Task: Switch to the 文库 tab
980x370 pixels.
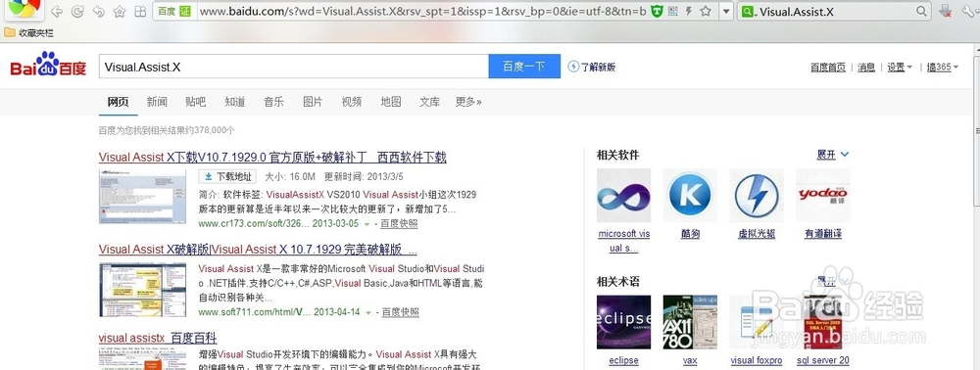Action: pyautogui.click(x=429, y=102)
